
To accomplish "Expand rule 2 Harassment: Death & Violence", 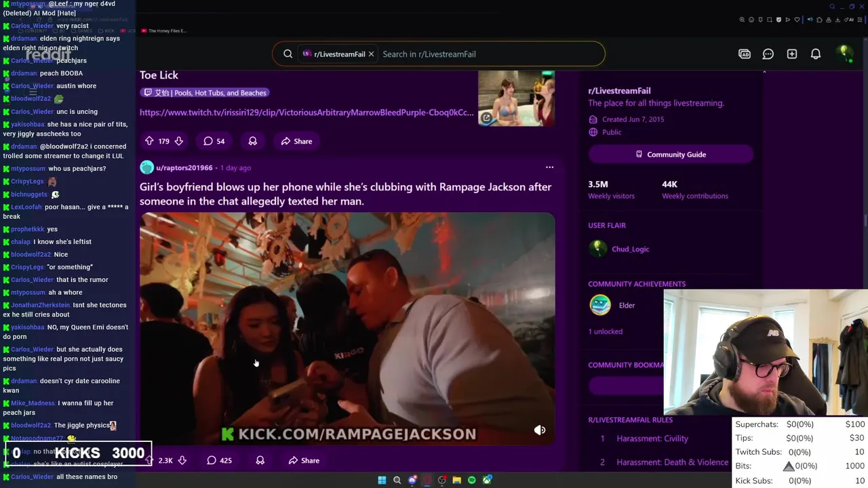I will [x=663, y=462].
